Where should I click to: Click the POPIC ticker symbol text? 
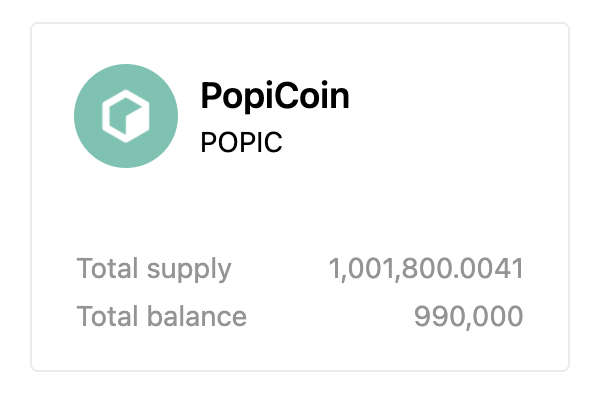coord(241,142)
